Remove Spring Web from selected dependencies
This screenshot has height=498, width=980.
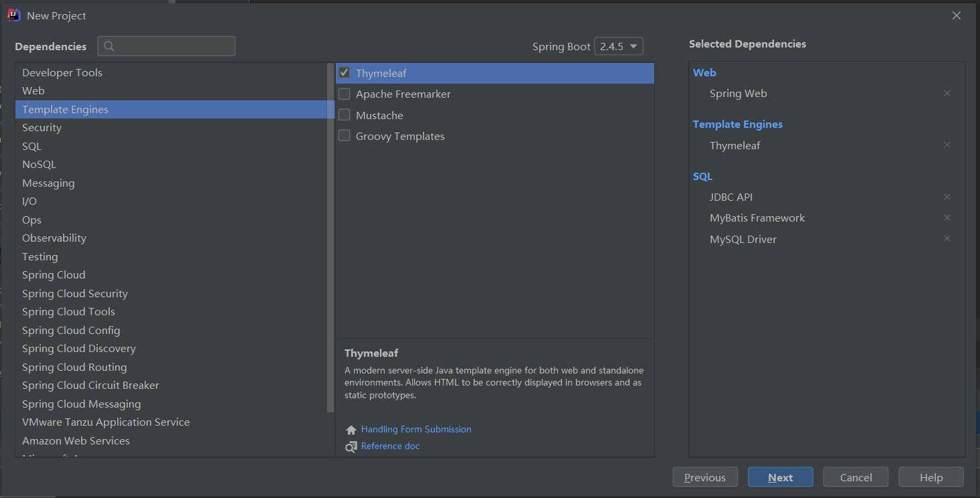947,93
